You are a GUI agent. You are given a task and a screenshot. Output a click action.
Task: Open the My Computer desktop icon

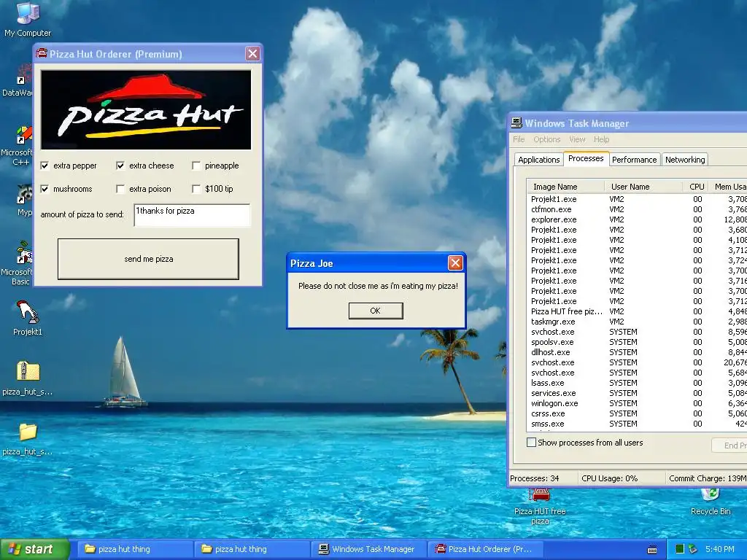click(x=28, y=19)
